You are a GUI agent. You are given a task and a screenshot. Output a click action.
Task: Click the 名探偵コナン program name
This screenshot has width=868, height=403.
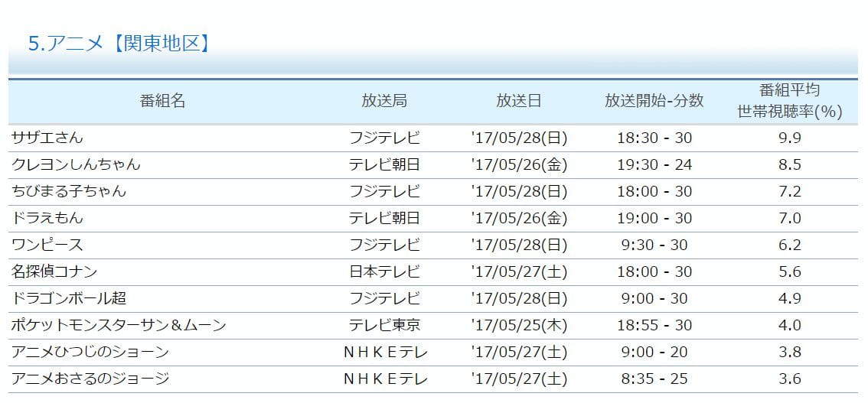pos(54,271)
